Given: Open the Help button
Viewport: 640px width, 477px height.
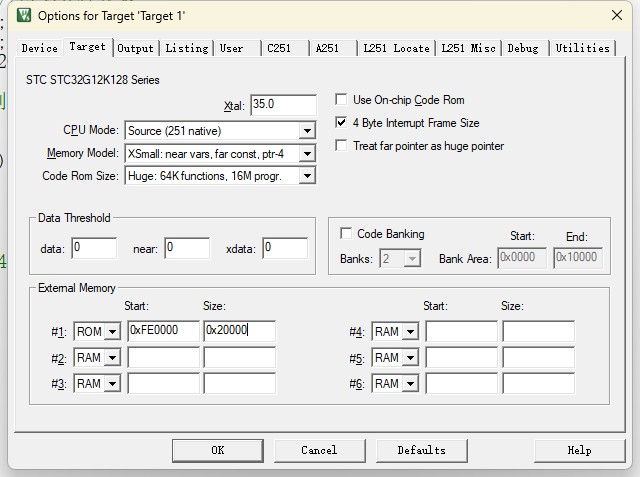Looking at the screenshot, I should [580, 450].
